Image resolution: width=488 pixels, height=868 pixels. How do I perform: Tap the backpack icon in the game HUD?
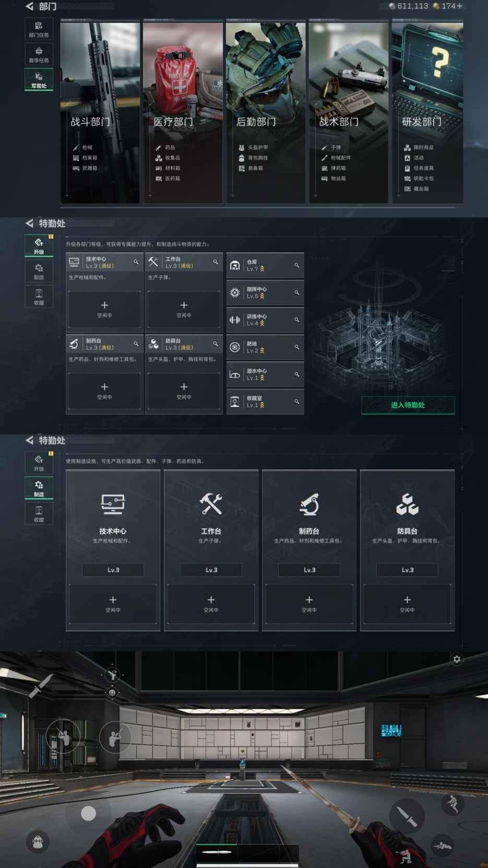tap(38, 842)
